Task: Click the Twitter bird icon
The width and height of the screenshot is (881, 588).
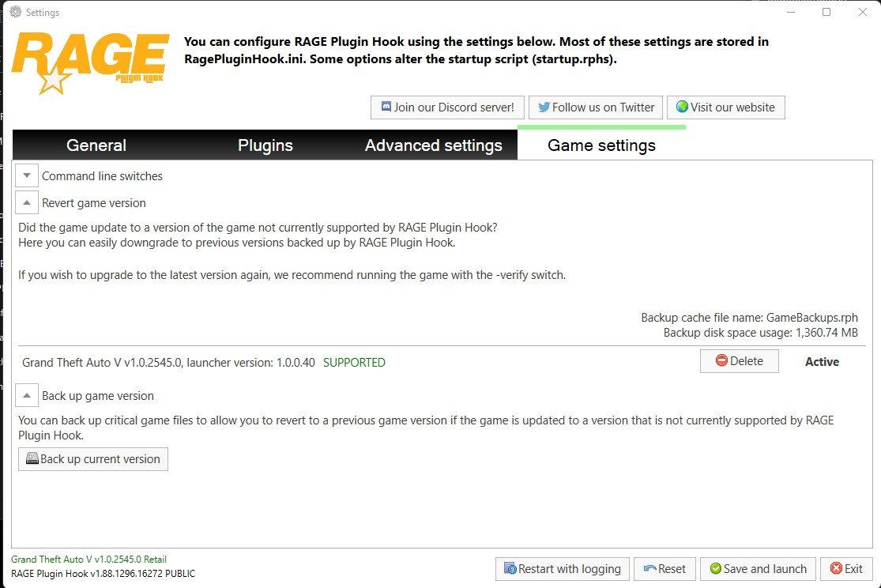Action: pyautogui.click(x=544, y=107)
